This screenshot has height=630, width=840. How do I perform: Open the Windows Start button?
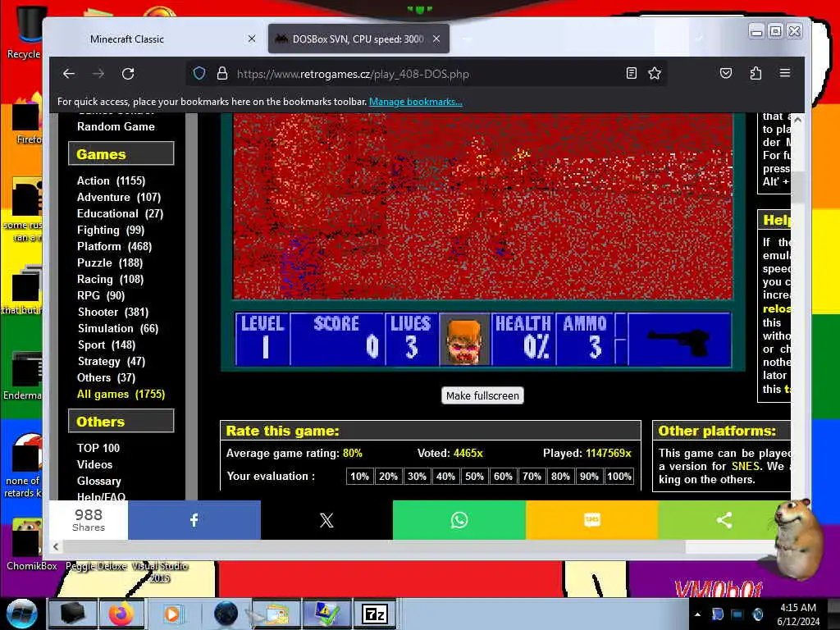pos(21,614)
